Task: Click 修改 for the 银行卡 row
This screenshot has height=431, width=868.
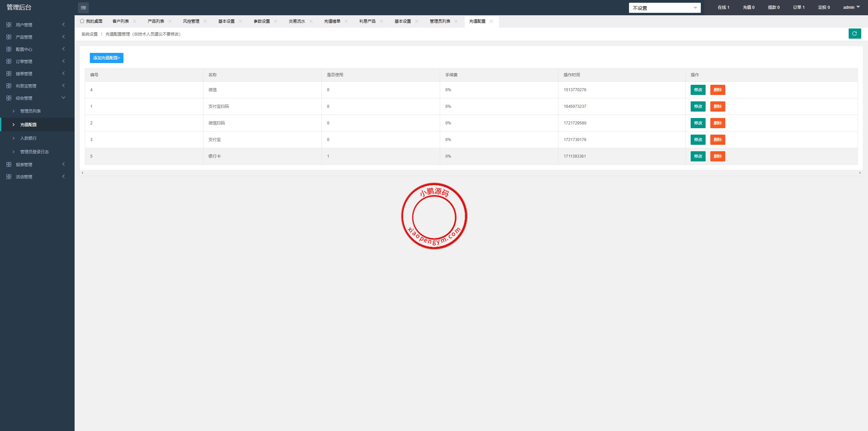Action: [x=698, y=156]
